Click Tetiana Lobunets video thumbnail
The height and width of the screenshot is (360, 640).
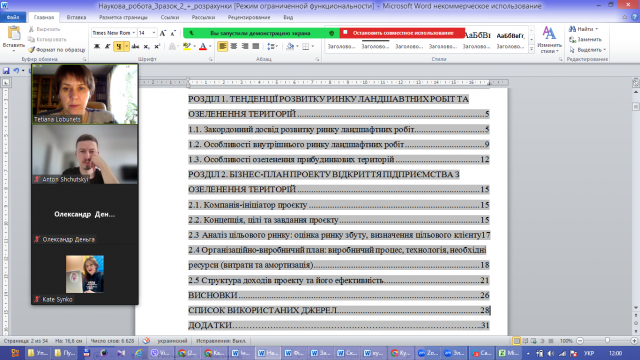tap(85, 94)
